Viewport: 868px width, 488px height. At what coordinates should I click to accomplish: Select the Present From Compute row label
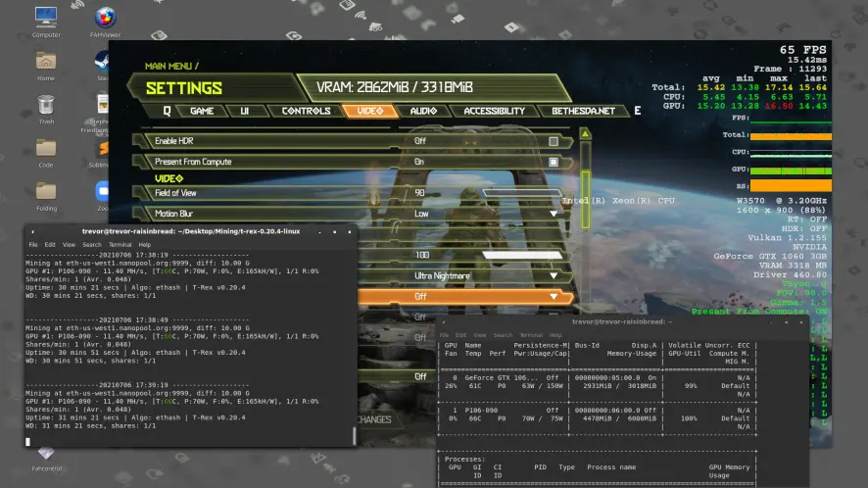coord(193,162)
